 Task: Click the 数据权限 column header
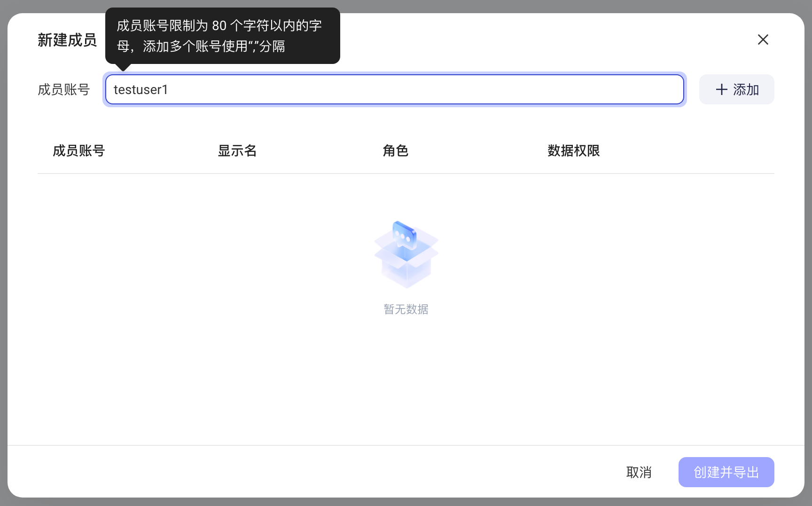(x=574, y=150)
